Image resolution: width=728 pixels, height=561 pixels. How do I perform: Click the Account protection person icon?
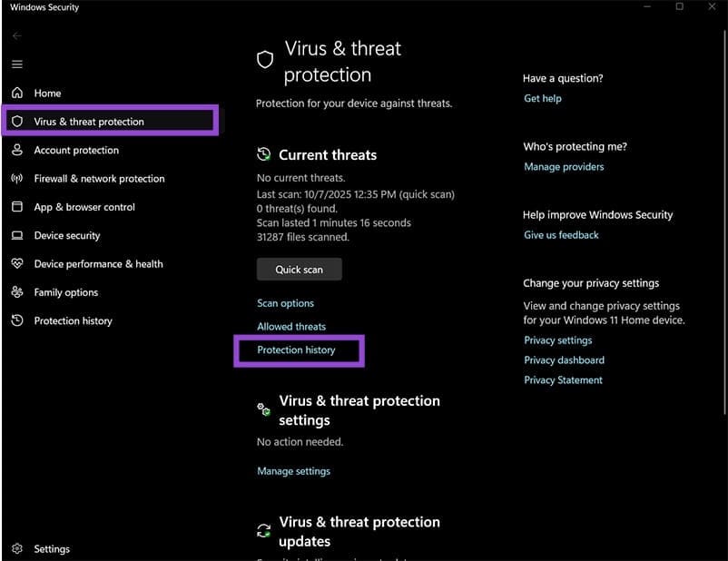coord(16,150)
